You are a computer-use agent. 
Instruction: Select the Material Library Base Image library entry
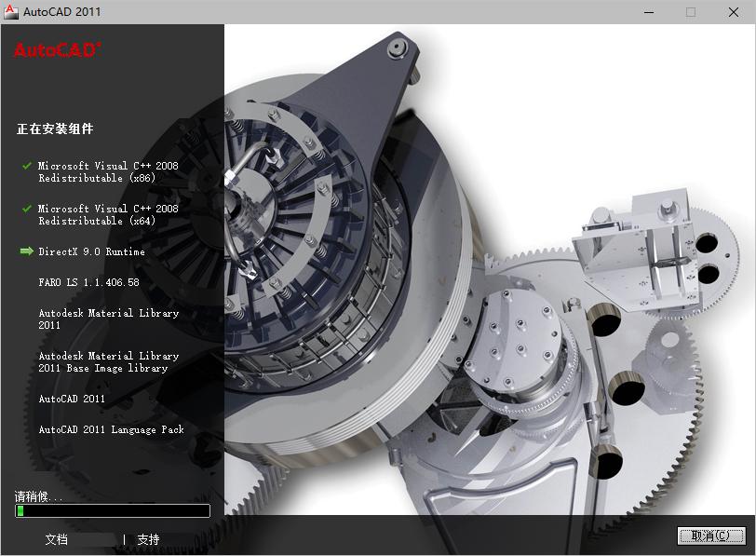[x=109, y=361]
